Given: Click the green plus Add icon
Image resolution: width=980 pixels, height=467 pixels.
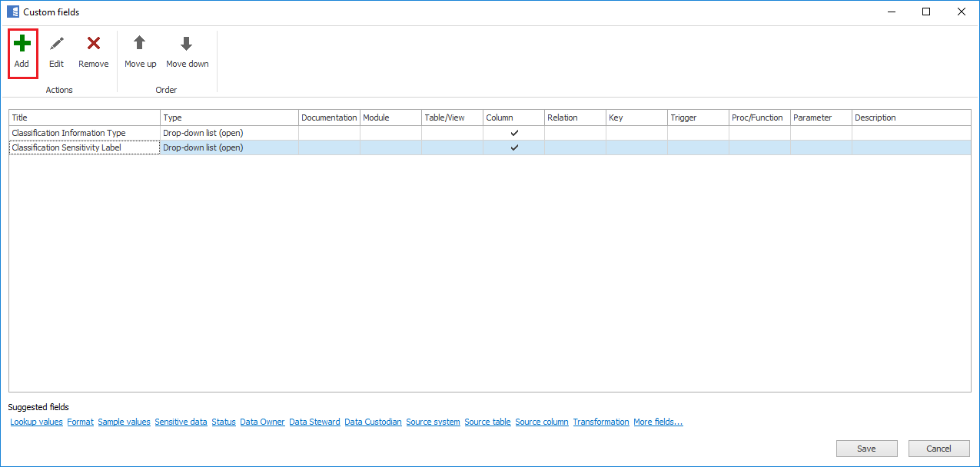Looking at the screenshot, I should (22, 44).
